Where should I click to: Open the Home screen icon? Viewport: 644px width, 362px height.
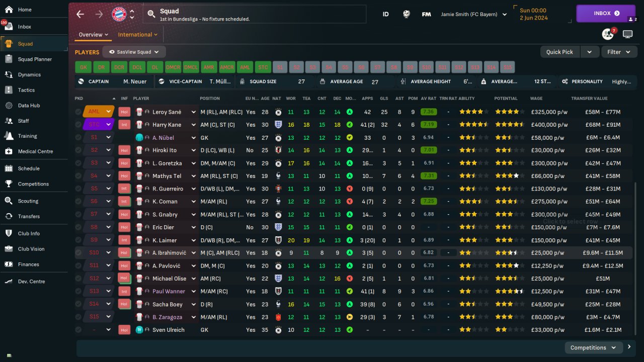click(x=9, y=10)
